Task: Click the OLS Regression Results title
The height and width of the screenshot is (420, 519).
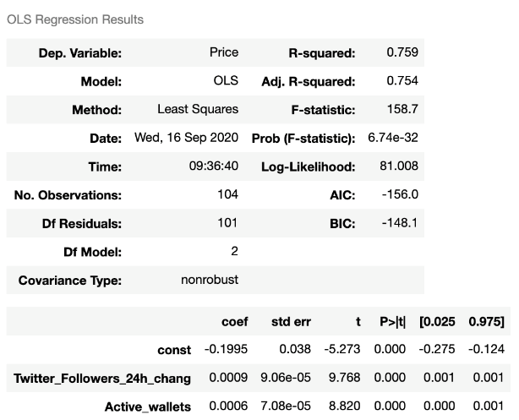Action: tap(75, 19)
